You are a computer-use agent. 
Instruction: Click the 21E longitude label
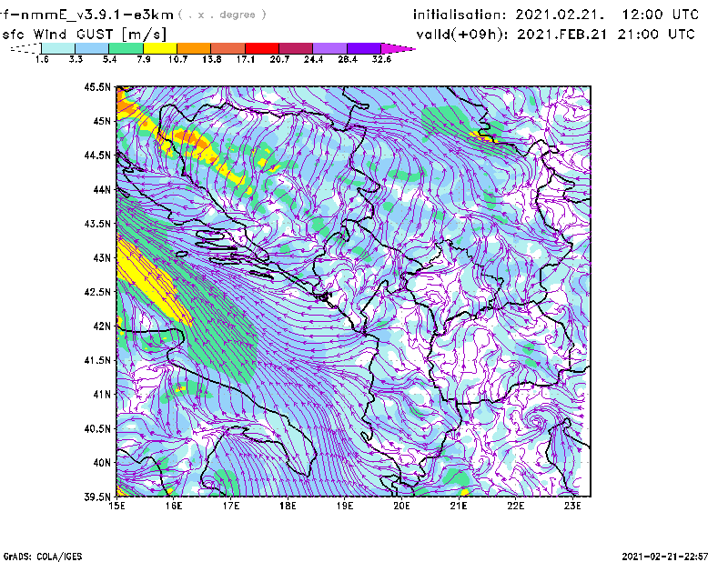[x=459, y=506]
